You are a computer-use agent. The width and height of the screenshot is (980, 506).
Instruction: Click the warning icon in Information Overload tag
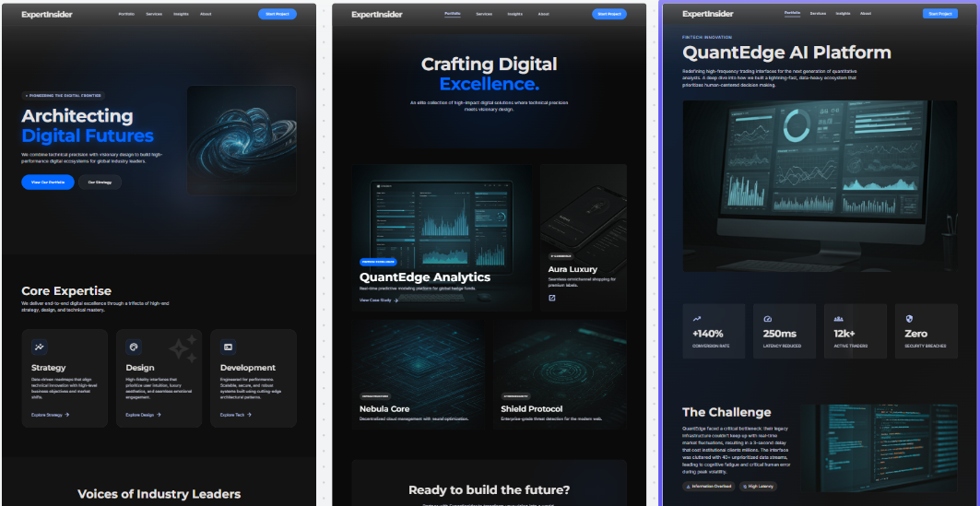[x=689, y=486]
